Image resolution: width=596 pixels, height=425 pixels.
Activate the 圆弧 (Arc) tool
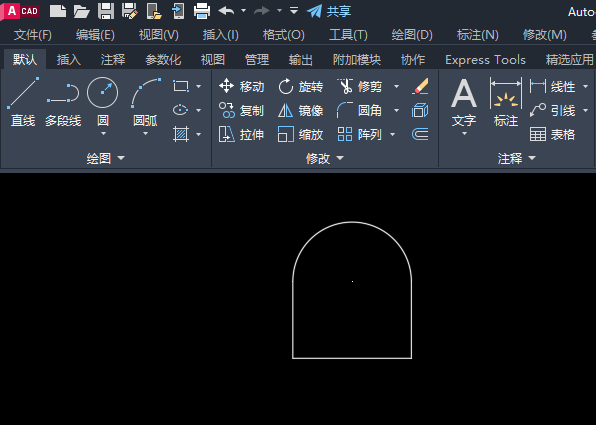coord(146,102)
